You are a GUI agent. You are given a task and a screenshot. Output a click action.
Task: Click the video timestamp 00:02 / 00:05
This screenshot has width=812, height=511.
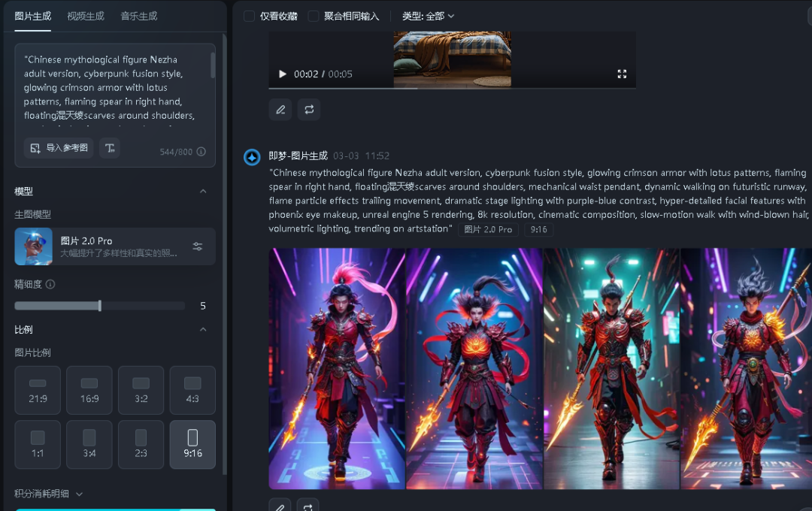coord(323,74)
